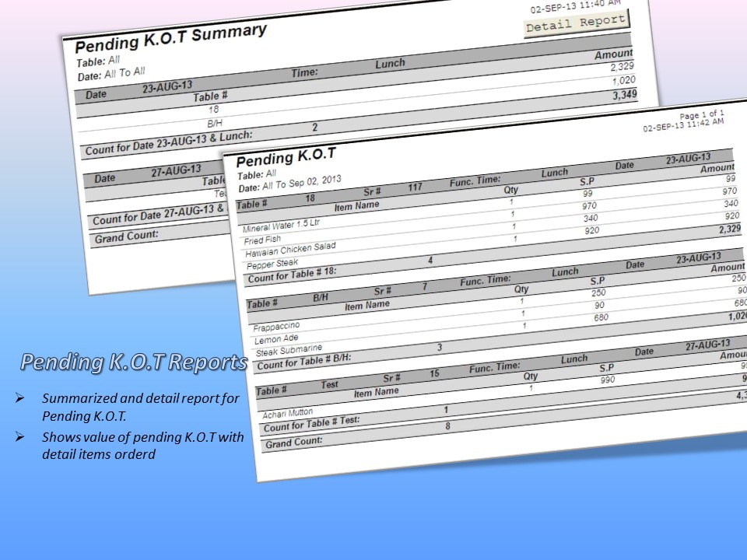Viewport: 747px width, 560px height.
Task: Select the 'Hawaian Chicken Salad' item
Action: 290,249
